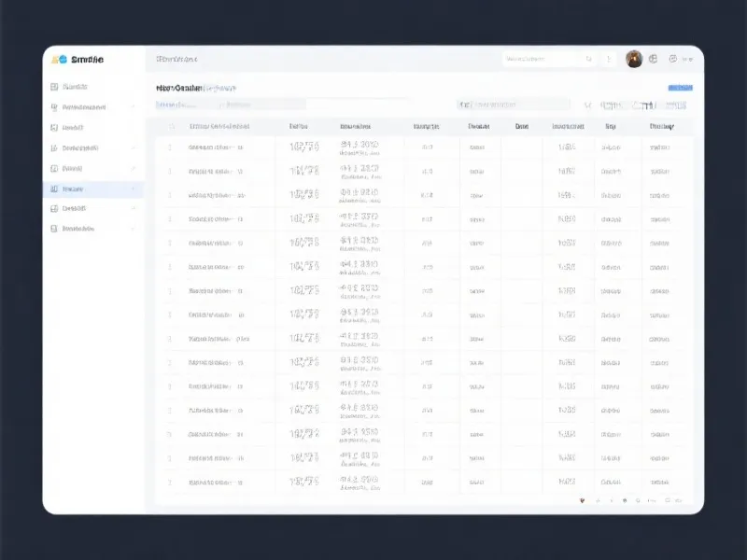The width and height of the screenshot is (747, 560).
Task: Click the magnifier icon in the top search box
Action: point(589,59)
